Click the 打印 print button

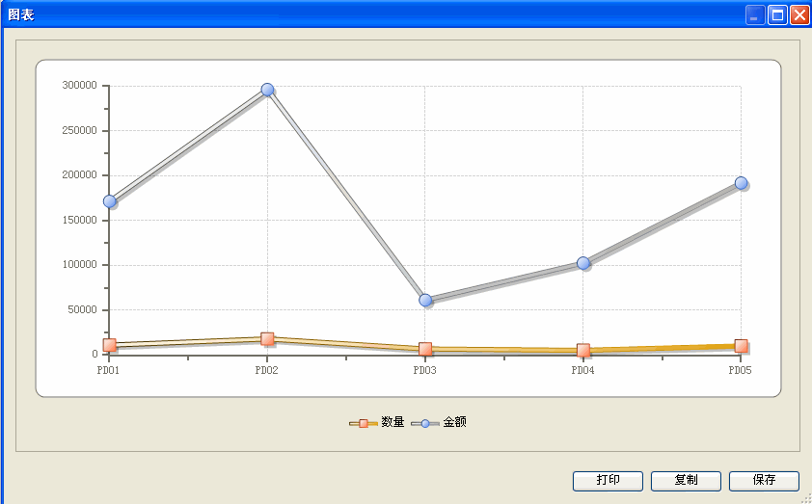pyautogui.click(x=608, y=481)
